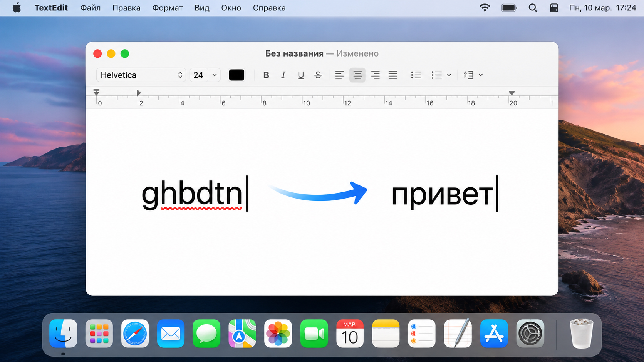Image resolution: width=644 pixels, height=362 pixels.
Task: Align text to the right
Action: pyautogui.click(x=375, y=75)
